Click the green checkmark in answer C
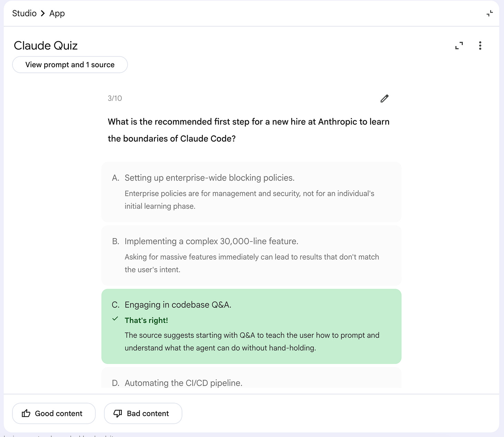Image resolution: width=504 pixels, height=437 pixels. [115, 319]
